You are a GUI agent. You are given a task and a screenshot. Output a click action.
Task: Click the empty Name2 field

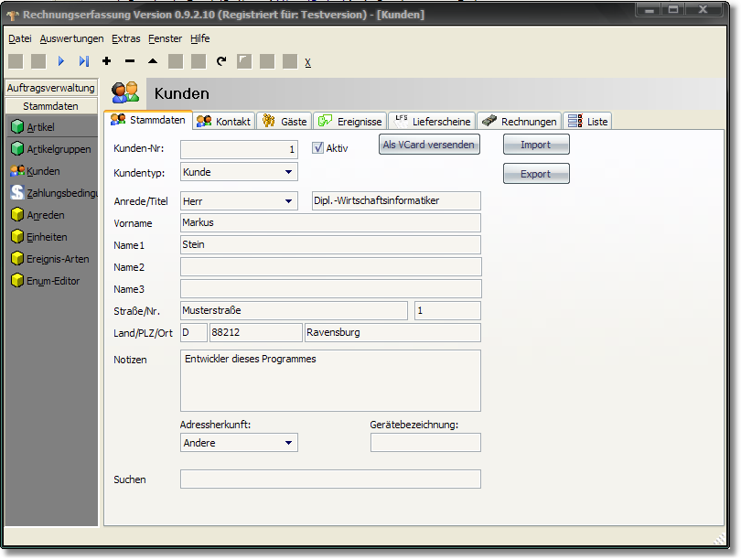tap(331, 266)
